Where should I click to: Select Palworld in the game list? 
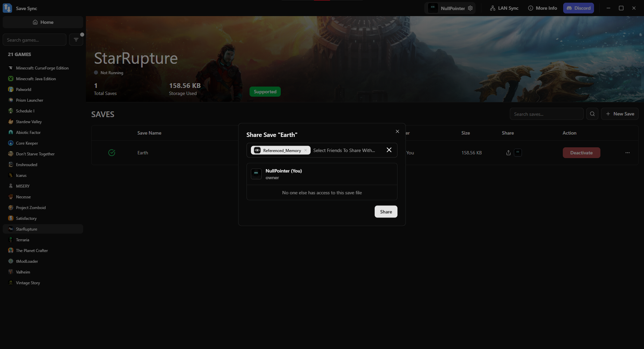(43, 90)
